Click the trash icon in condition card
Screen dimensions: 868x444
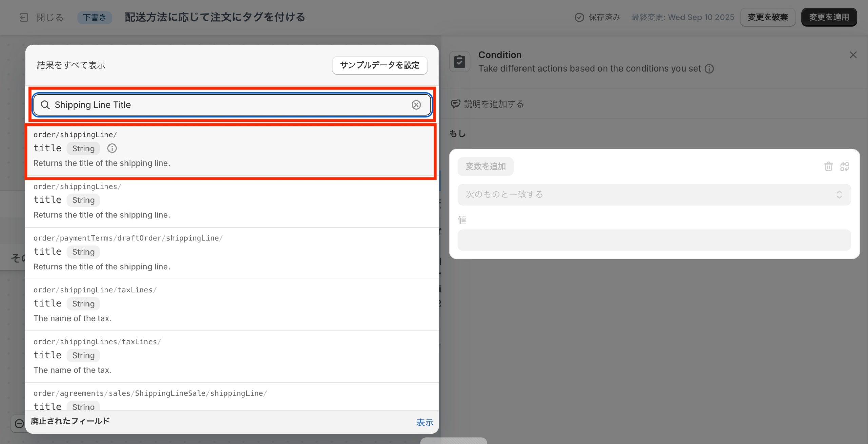[828, 167]
